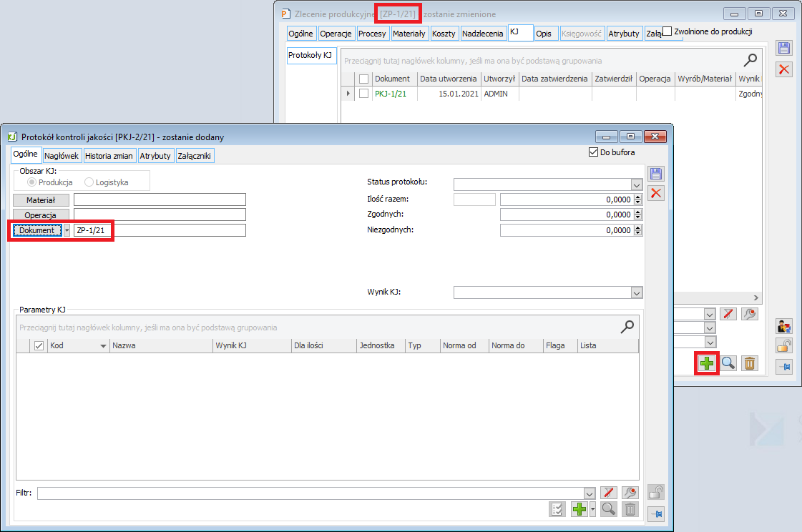Select the Logistyka radio option
The image size is (802, 532).
tap(89, 182)
